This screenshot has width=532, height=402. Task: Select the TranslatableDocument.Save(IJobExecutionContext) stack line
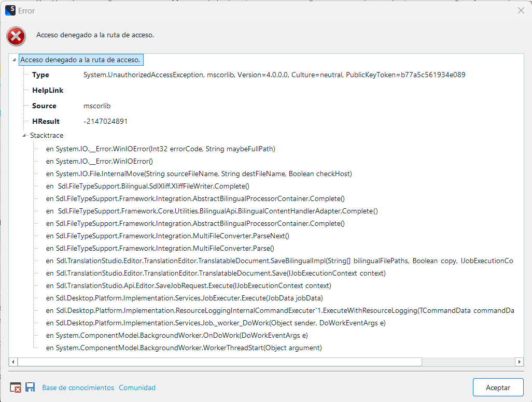coord(216,273)
